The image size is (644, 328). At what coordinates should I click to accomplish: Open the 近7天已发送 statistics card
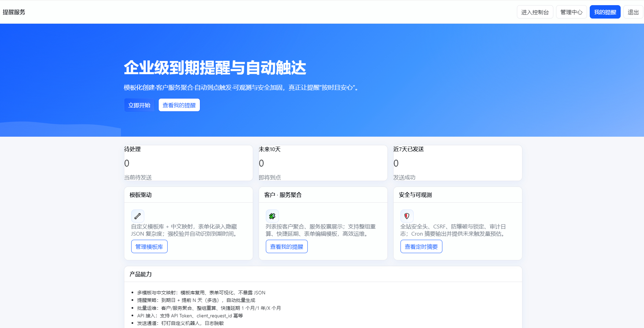pos(457,163)
